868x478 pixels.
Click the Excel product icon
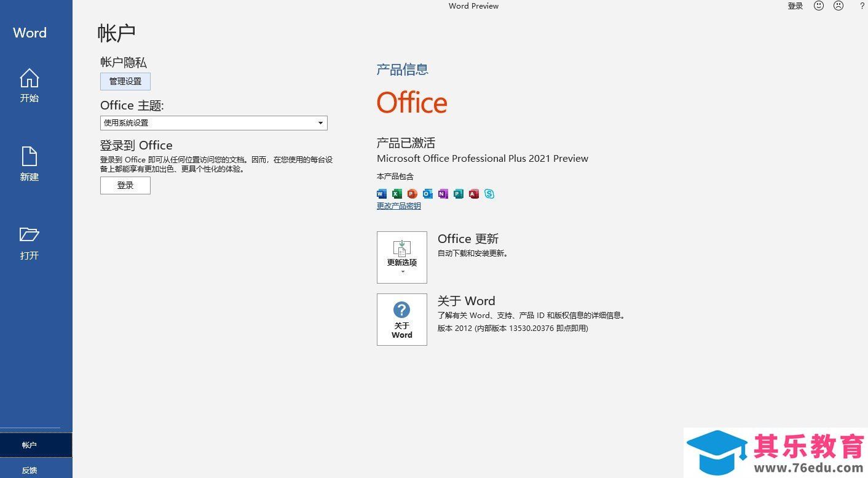click(397, 194)
